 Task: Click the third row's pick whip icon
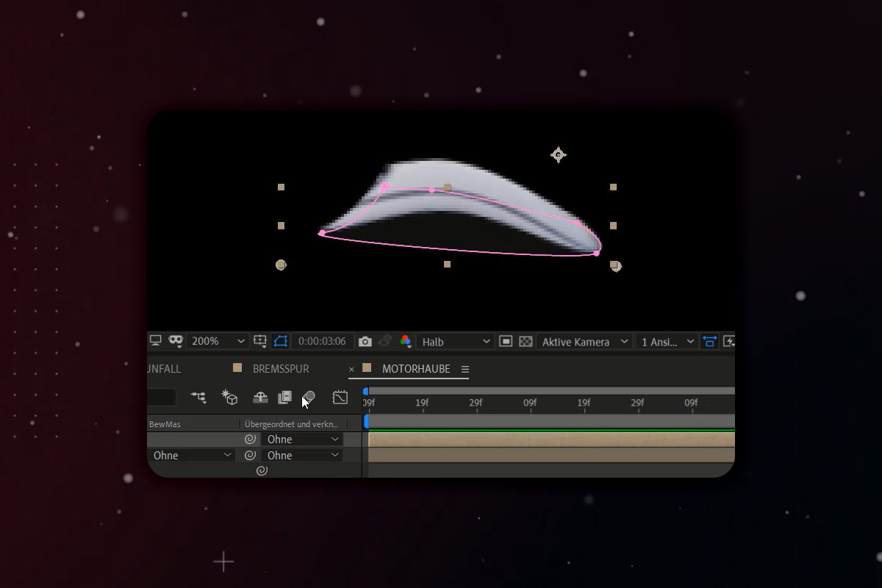click(x=262, y=471)
